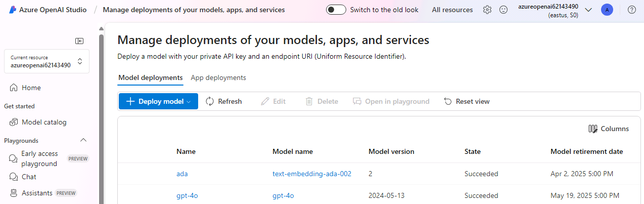Open the settings gear icon
The image size is (644, 204).
pos(487,10)
